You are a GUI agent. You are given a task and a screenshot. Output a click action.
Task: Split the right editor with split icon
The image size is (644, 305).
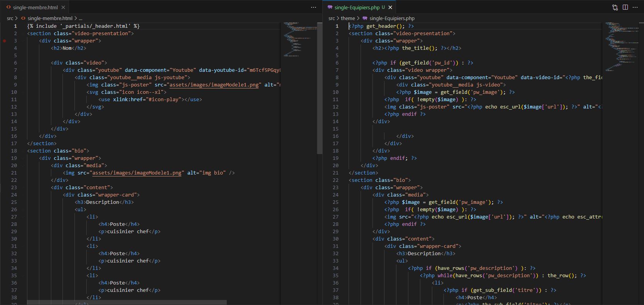(x=625, y=7)
